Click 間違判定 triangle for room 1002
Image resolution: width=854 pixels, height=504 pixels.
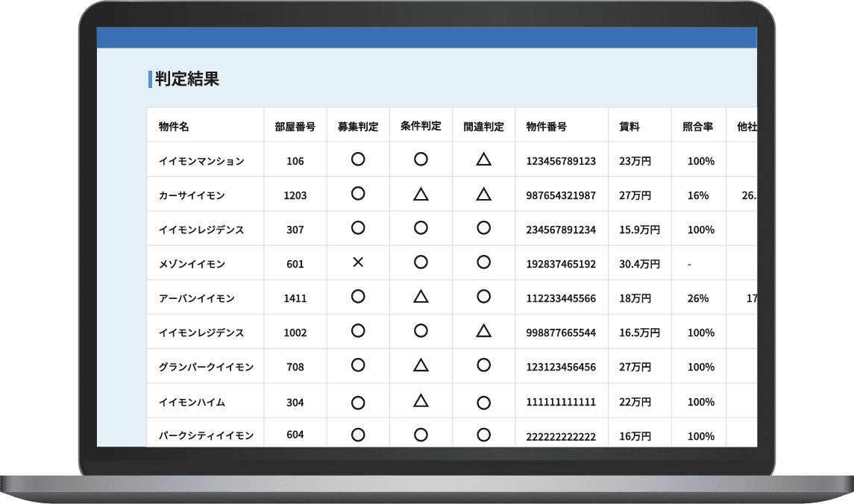click(483, 332)
